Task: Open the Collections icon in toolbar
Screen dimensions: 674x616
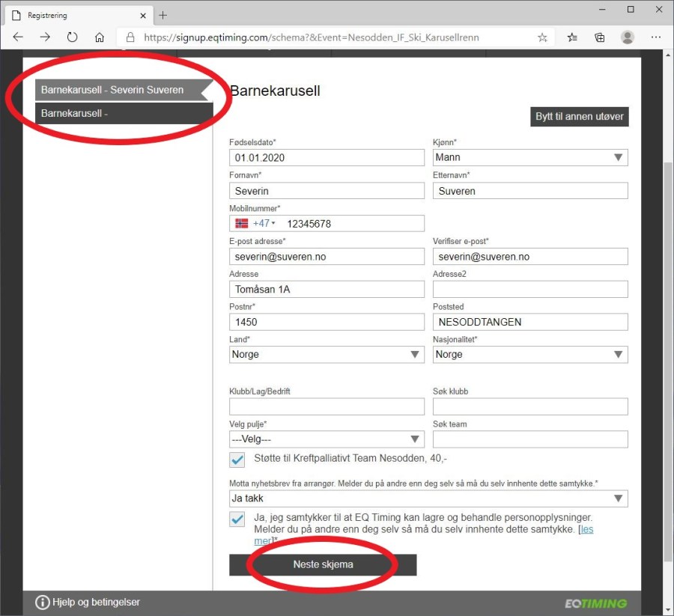Action: click(600, 37)
